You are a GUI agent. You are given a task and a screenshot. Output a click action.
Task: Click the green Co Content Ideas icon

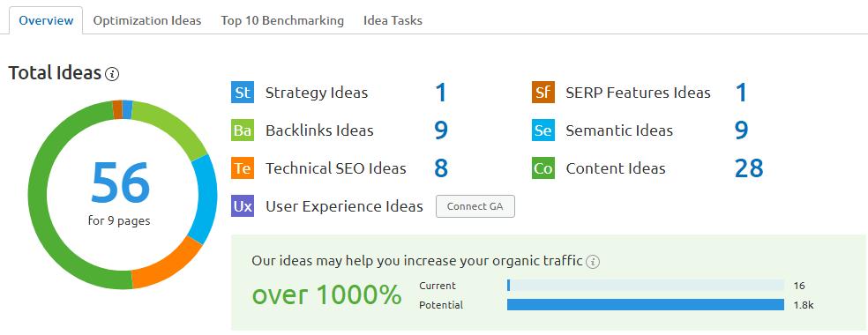click(x=543, y=168)
